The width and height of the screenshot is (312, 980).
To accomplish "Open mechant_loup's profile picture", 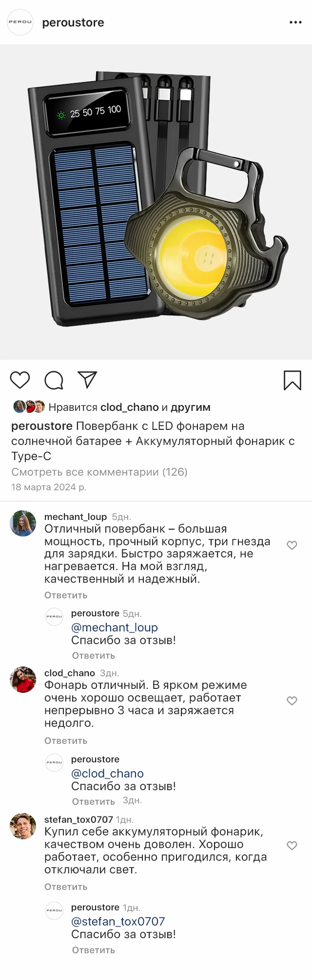I will (x=23, y=523).
